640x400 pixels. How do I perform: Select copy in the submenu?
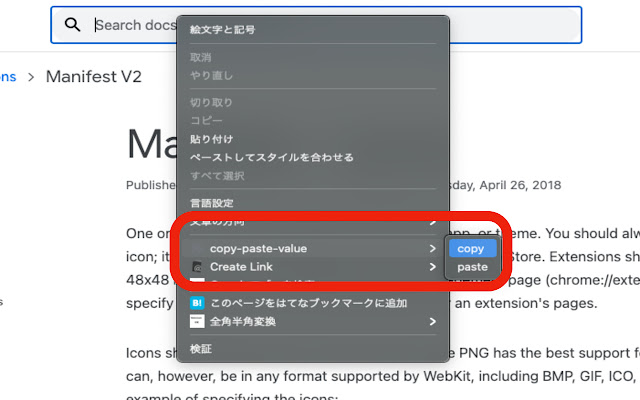click(472, 248)
